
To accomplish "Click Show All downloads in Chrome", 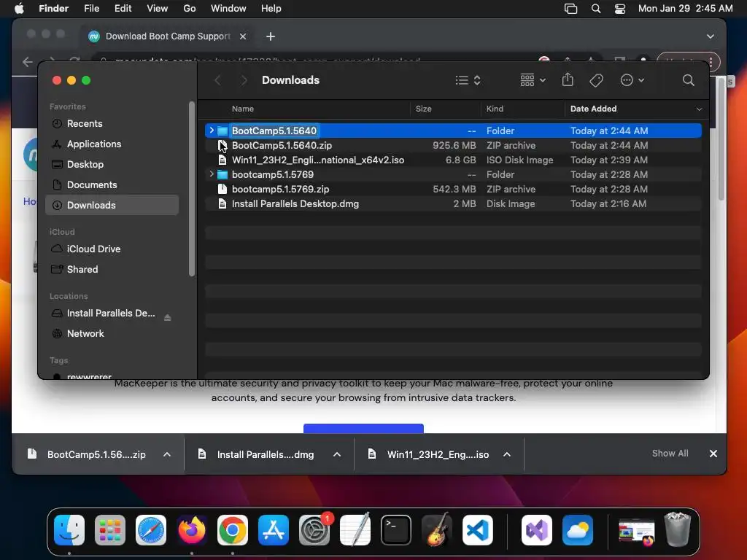I will (670, 454).
